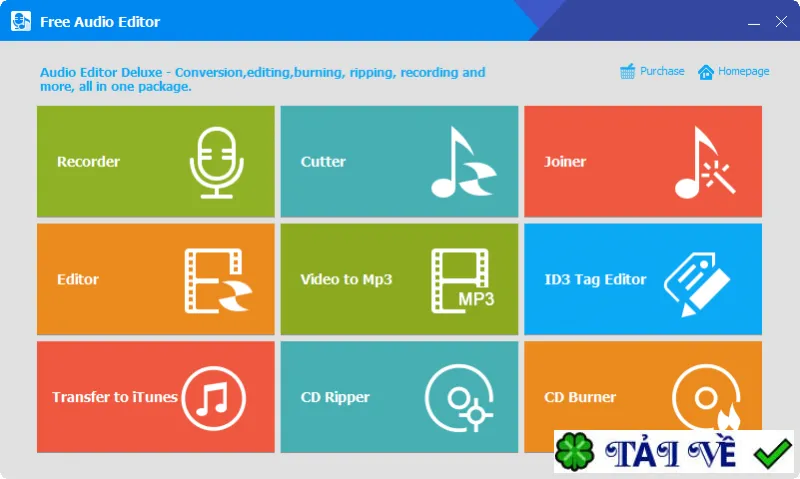Launch the Recorder tile label
800x479 pixels.
88,162
